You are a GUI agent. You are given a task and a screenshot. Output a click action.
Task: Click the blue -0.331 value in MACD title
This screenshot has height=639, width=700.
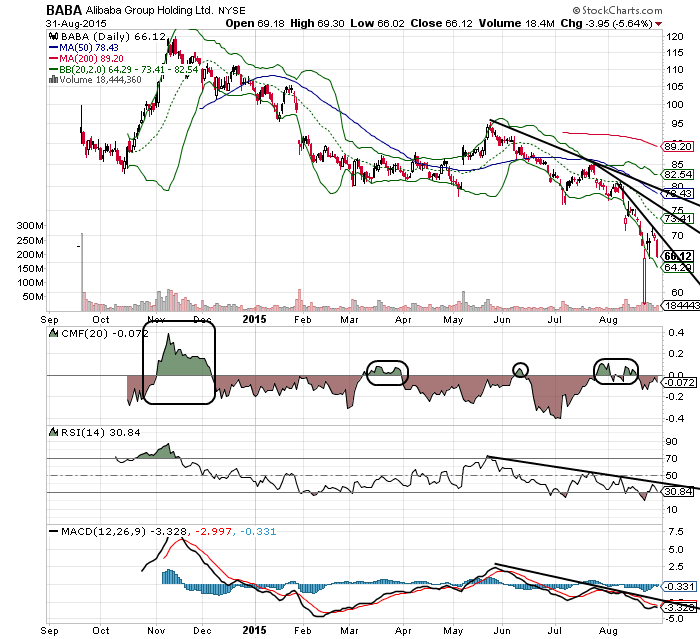(258, 531)
